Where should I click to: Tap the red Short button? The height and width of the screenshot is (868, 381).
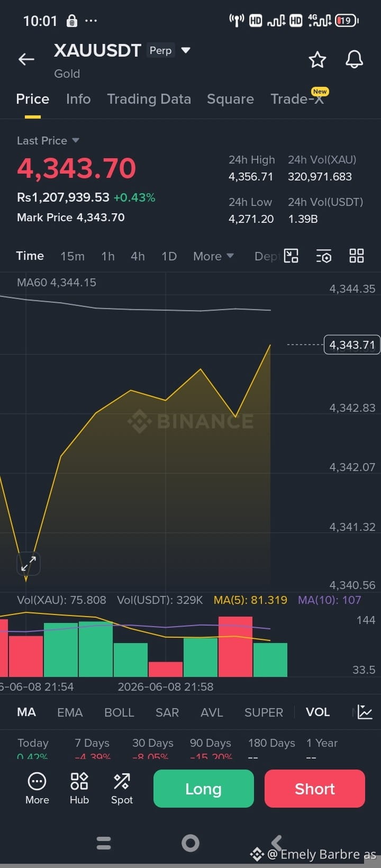coord(315,789)
